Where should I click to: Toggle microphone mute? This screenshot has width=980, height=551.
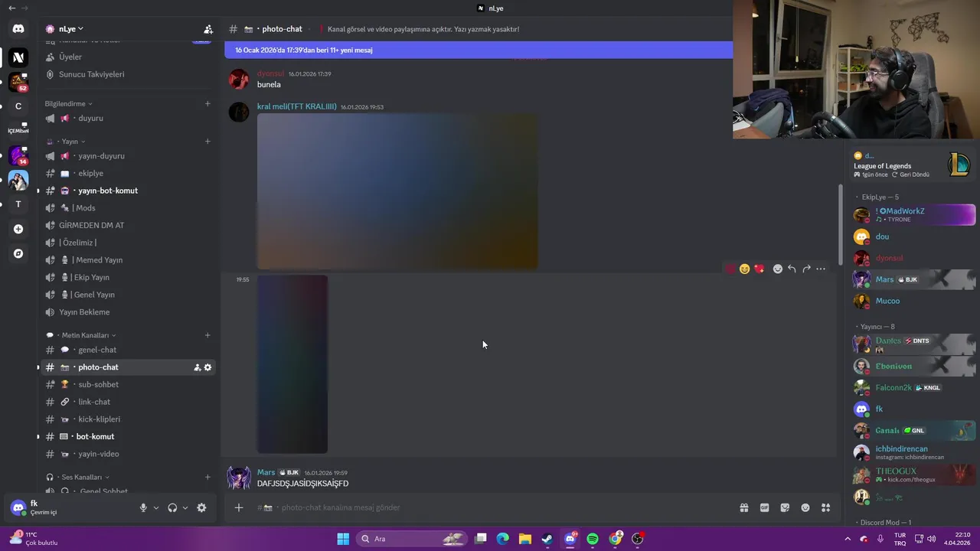tap(143, 507)
